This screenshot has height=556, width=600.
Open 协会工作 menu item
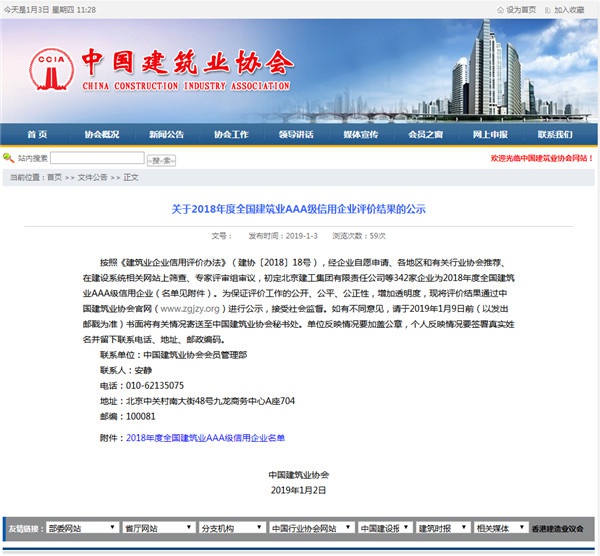pos(231,134)
